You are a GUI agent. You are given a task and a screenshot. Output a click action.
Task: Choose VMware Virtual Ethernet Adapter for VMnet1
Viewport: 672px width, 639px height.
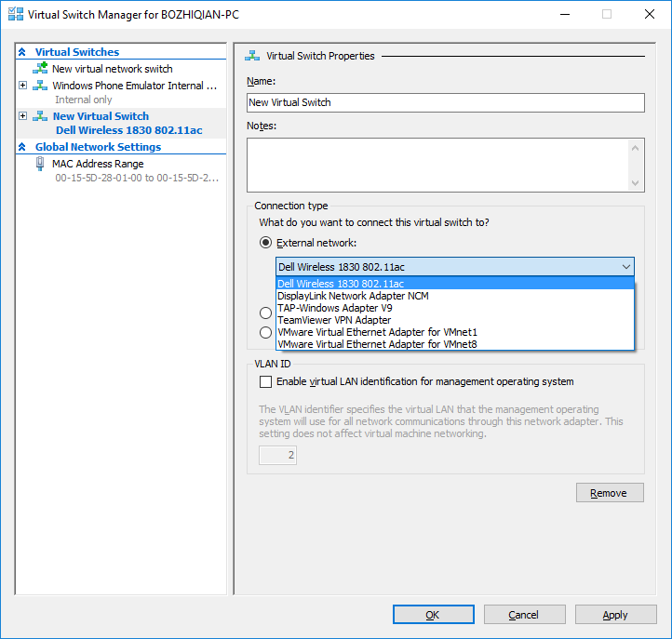455,332
